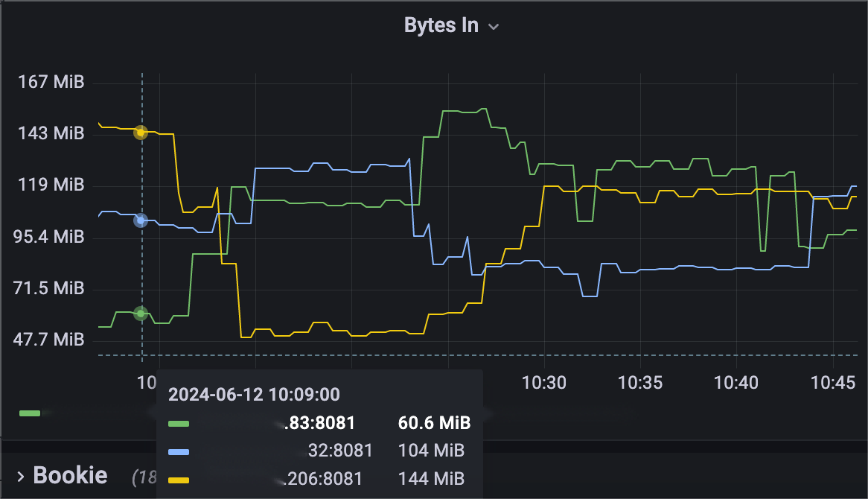The height and width of the screenshot is (499, 868).
Task: Click the 10:35 time axis label
Action: click(x=640, y=383)
